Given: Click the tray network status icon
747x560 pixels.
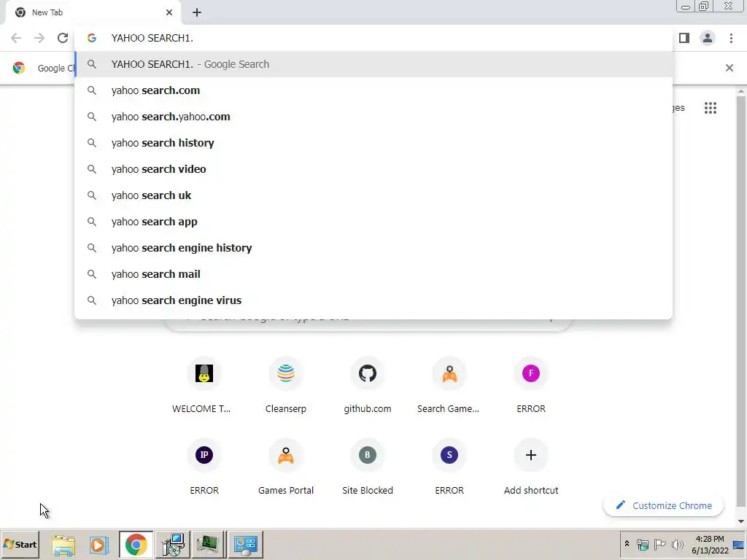Looking at the screenshot, I should tap(643, 544).
